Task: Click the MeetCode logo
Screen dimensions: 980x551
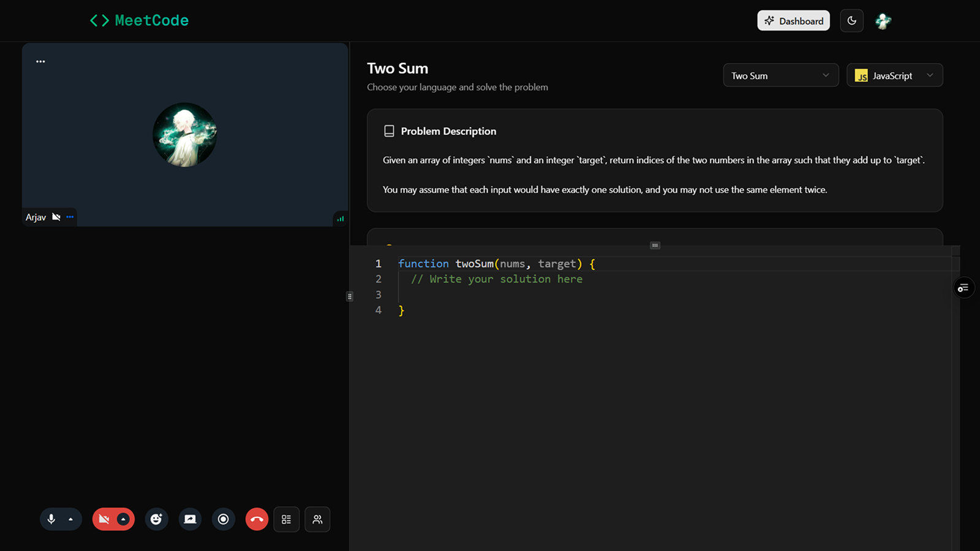Action: 139,20
